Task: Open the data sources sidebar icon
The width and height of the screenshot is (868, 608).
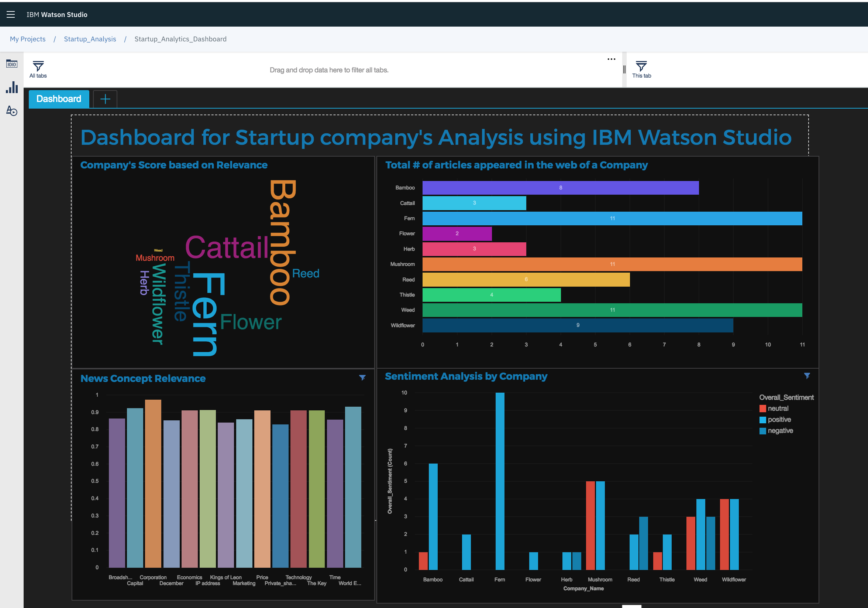Action: click(x=12, y=64)
